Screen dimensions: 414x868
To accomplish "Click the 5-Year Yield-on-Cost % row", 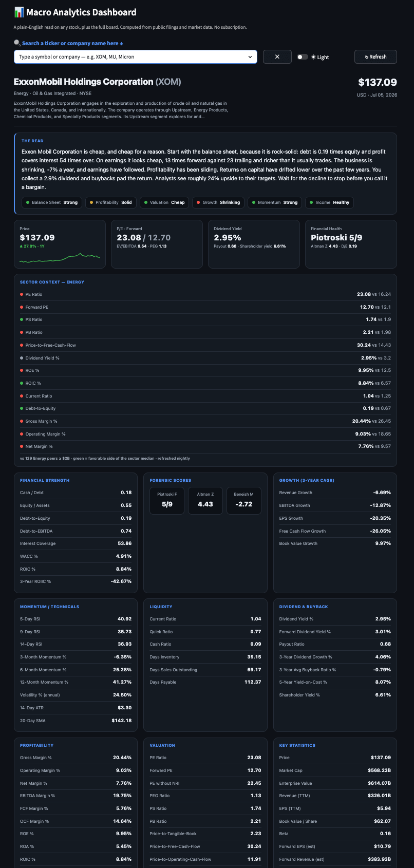I will [335, 682].
